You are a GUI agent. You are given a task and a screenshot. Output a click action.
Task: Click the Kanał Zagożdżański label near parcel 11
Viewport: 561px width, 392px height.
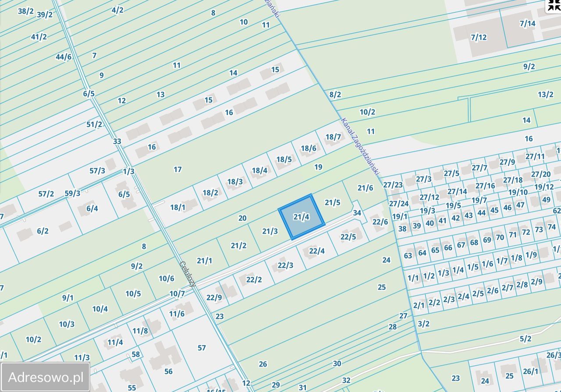tap(359, 146)
